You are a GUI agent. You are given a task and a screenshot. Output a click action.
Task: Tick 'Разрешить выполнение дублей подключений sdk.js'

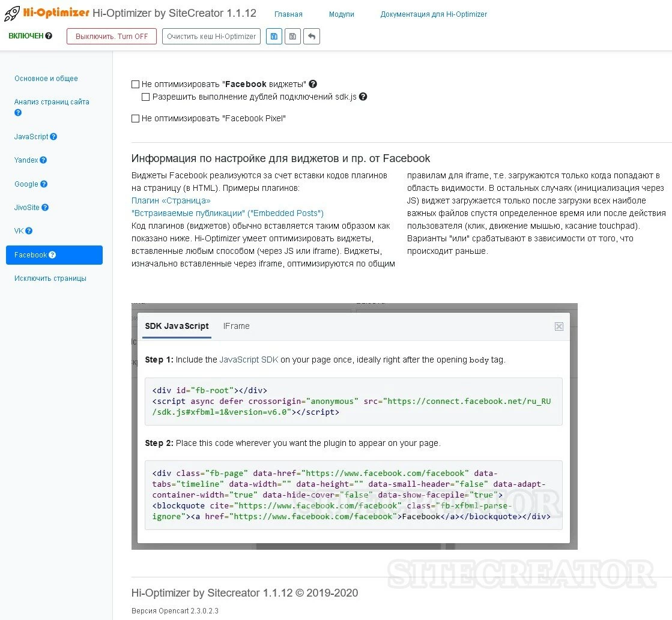pos(146,97)
